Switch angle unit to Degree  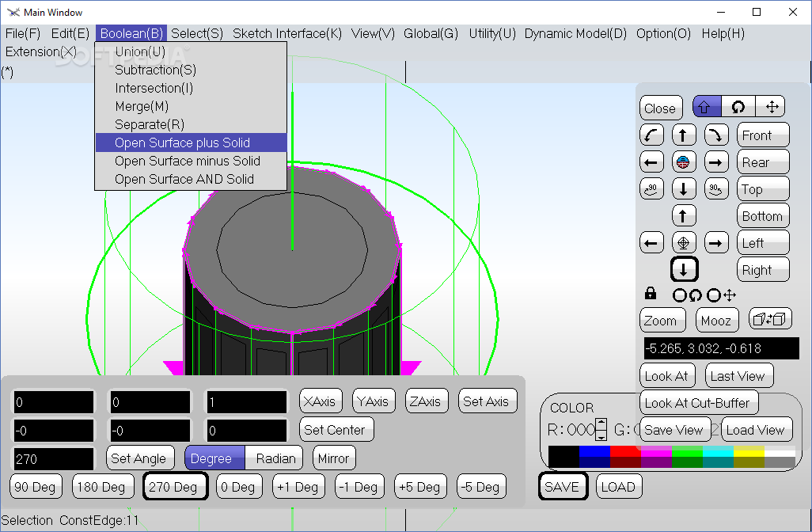[215, 458]
